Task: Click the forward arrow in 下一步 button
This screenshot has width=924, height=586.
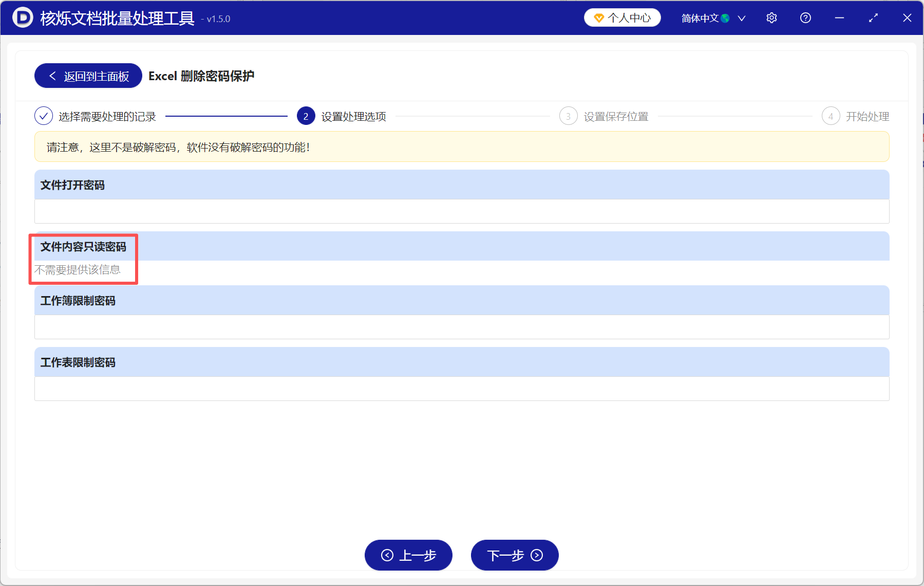Action: [536, 555]
